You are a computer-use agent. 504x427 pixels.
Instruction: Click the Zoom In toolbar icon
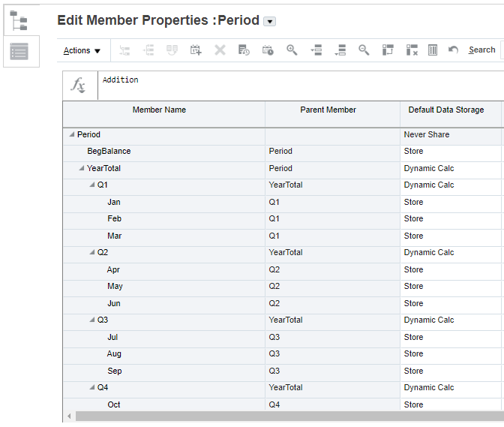(292, 50)
